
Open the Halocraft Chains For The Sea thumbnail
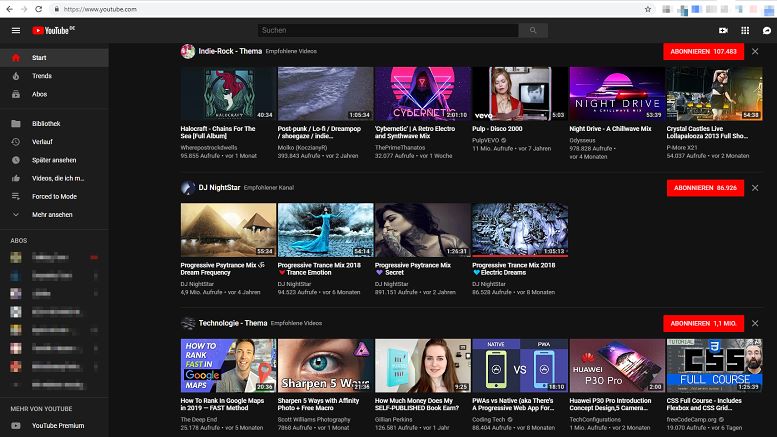point(228,94)
